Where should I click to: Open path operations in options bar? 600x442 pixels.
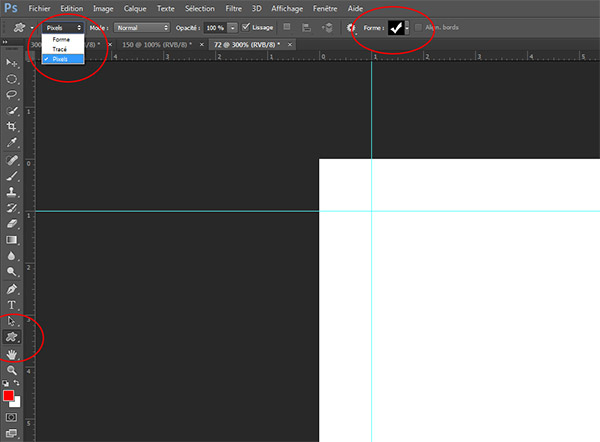pos(287,27)
